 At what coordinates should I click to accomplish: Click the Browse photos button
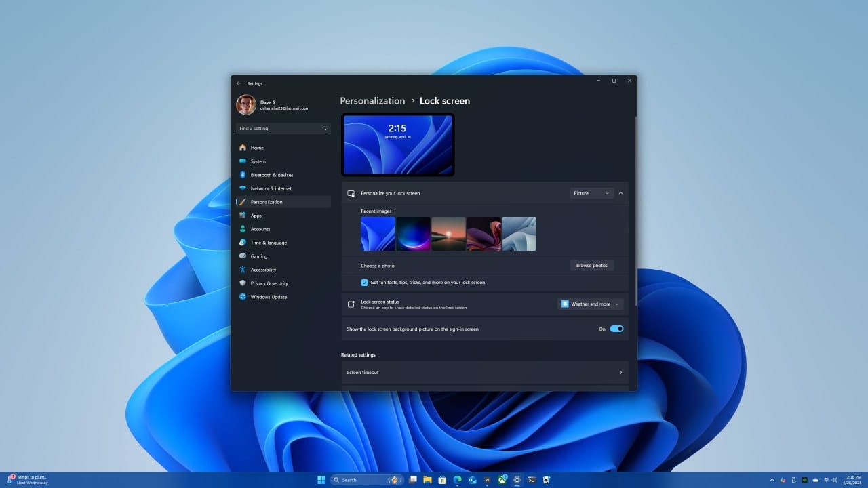(591, 265)
